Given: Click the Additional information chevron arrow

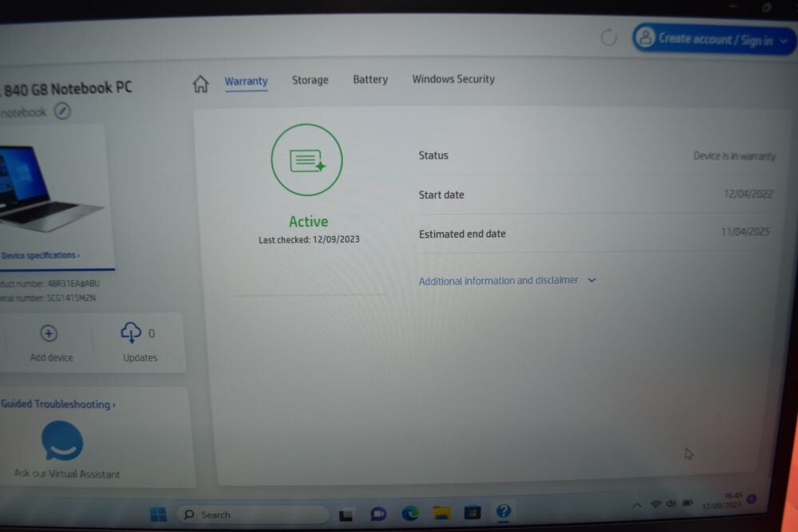Looking at the screenshot, I should point(592,280).
